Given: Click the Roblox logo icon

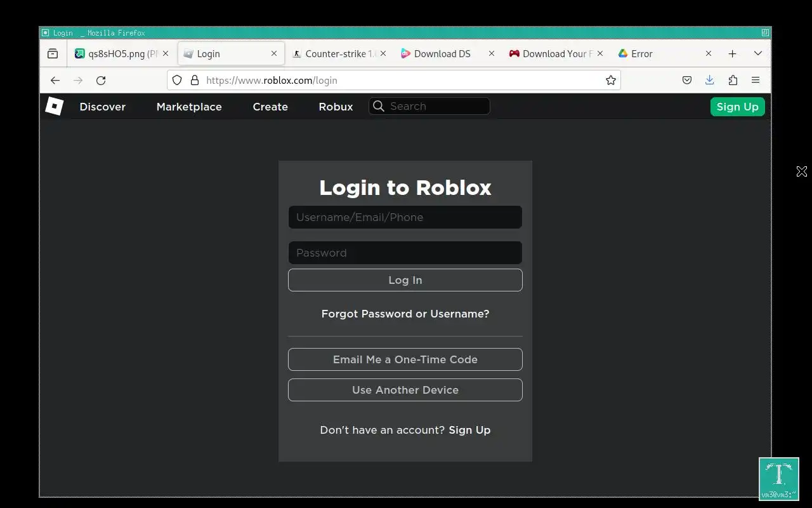Looking at the screenshot, I should pos(55,106).
